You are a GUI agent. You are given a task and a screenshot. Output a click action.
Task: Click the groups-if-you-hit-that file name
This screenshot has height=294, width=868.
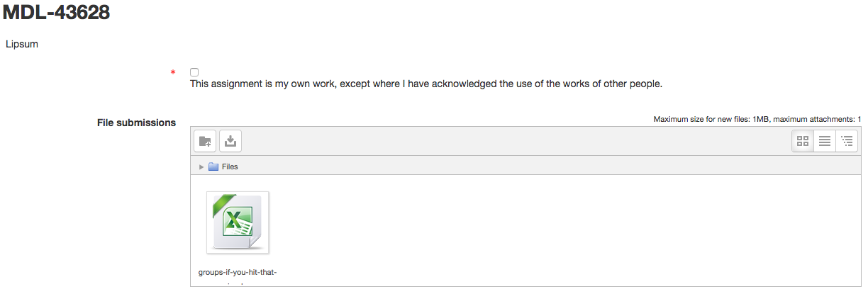[x=238, y=273]
